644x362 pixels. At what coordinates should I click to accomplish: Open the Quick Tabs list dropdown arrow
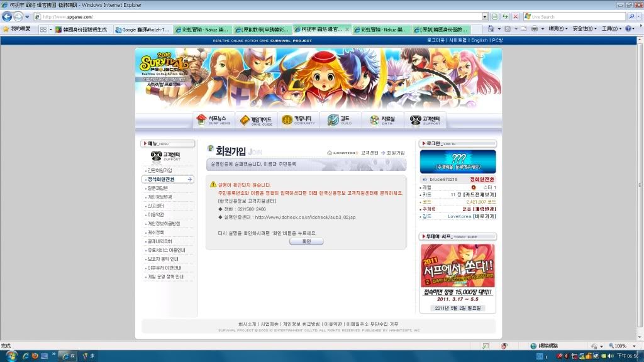pos(51,30)
